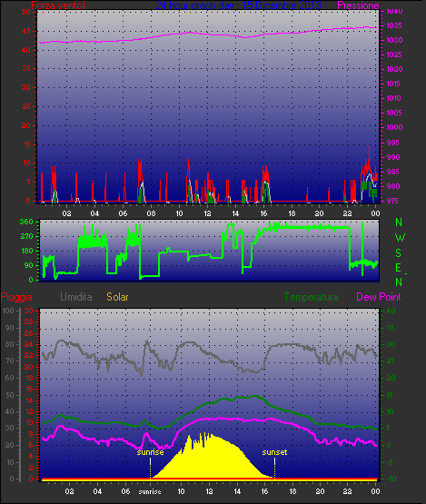Click the Solar legend label
The height and width of the screenshot is (504, 426).
click(117, 297)
